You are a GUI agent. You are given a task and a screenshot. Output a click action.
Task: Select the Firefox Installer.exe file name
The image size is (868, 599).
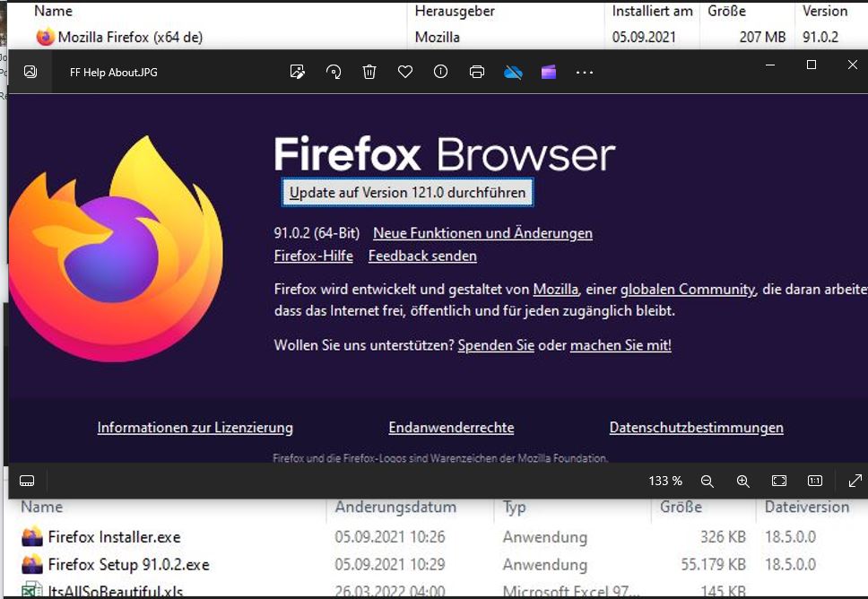pyautogui.click(x=114, y=537)
